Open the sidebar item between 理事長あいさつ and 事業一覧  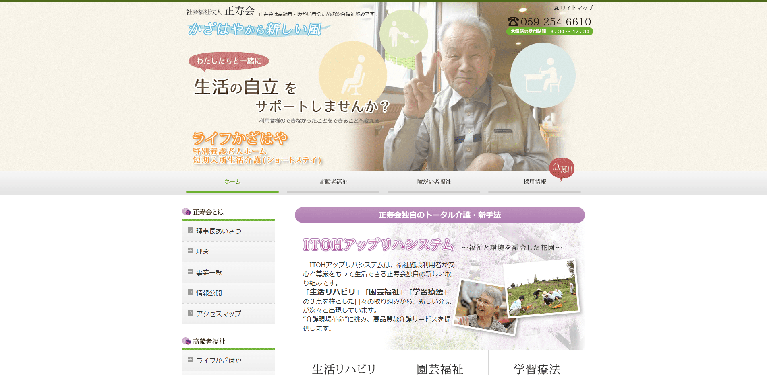[x=228, y=251]
